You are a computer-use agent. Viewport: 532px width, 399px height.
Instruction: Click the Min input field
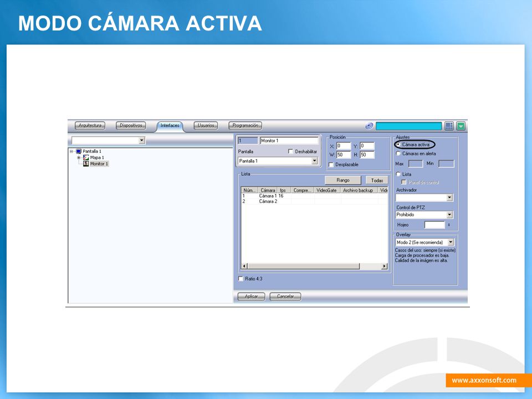446,164
